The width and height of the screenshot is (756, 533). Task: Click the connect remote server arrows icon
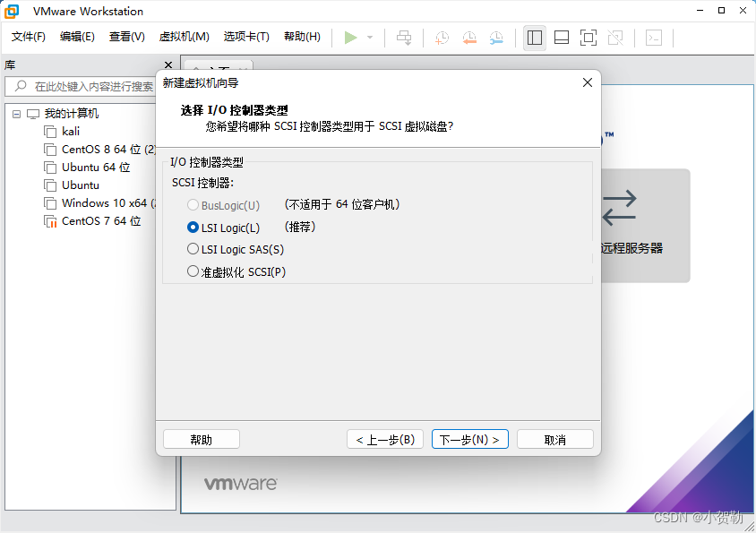pos(620,208)
